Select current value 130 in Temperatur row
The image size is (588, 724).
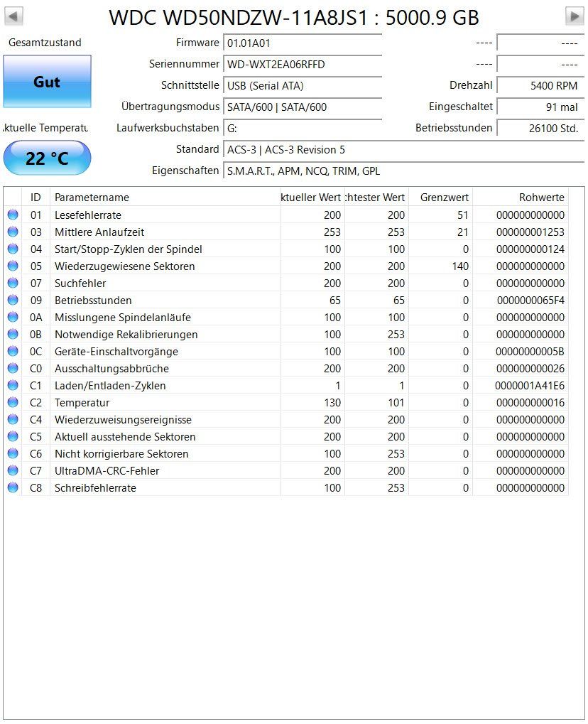(332, 403)
